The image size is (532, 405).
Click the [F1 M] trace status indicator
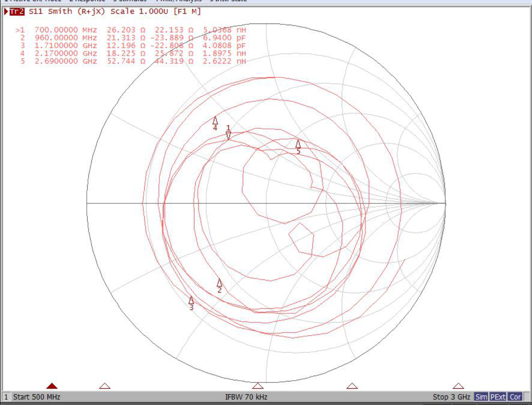click(187, 11)
